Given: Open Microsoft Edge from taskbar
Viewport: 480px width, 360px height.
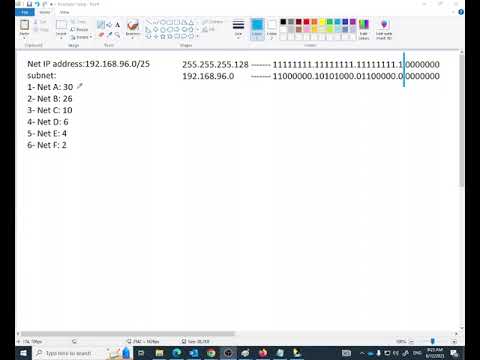Looking at the screenshot, I should click(x=177, y=353).
